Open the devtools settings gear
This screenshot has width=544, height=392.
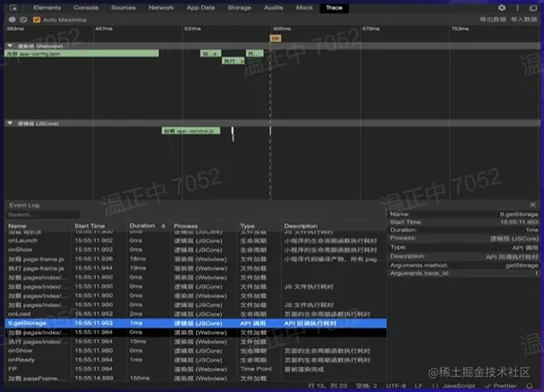pyautogui.click(x=502, y=8)
